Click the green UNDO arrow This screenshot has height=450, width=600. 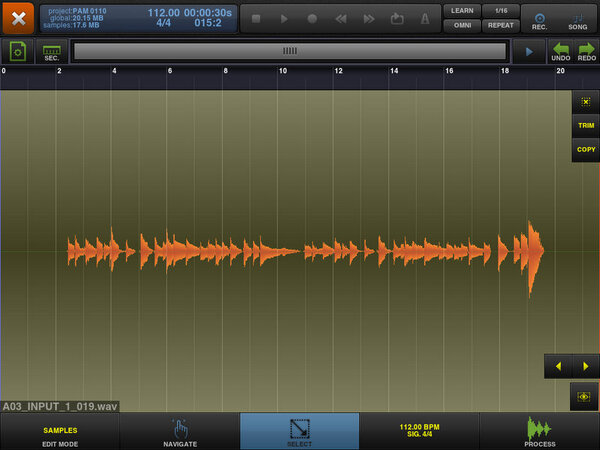click(x=561, y=51)
